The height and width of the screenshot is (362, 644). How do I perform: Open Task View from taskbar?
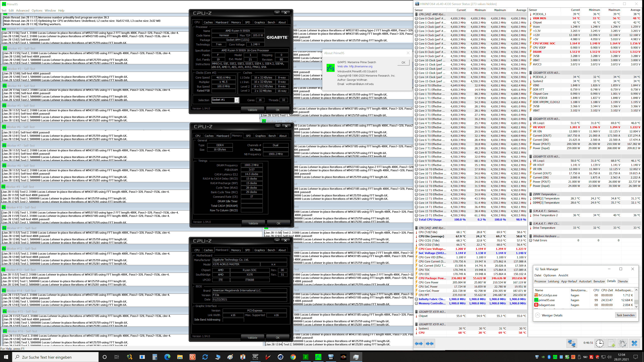117,357
